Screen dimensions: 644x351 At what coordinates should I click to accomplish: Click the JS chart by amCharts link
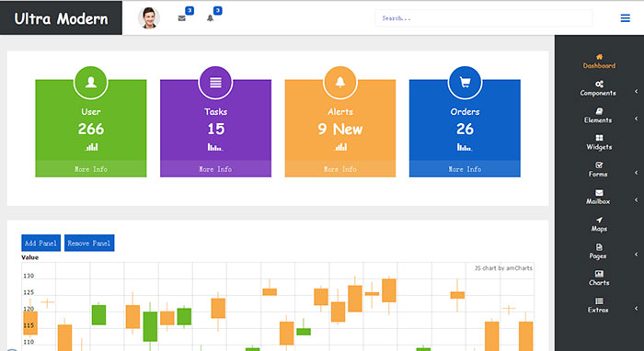click(503, 268)
